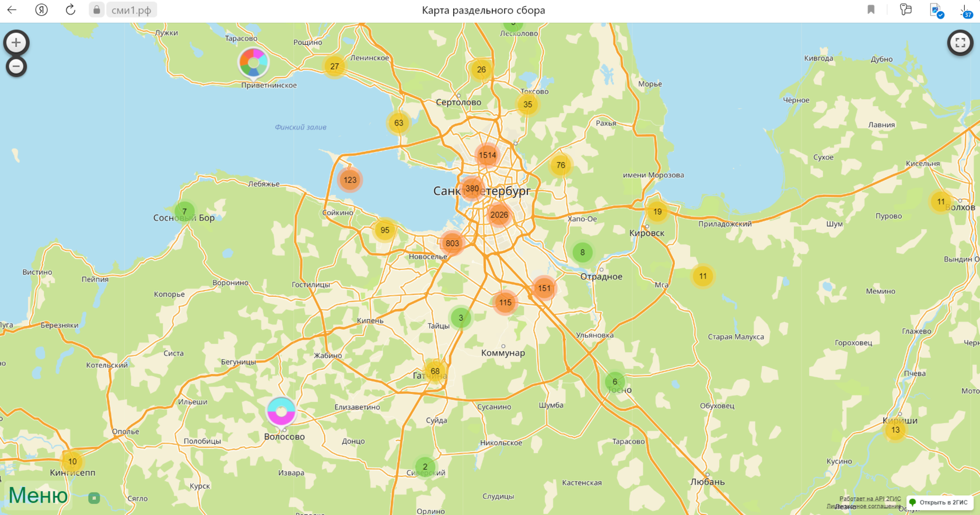Zoom in the map with plus button
This screenshot has width=980, height=515.
[16, 43]
